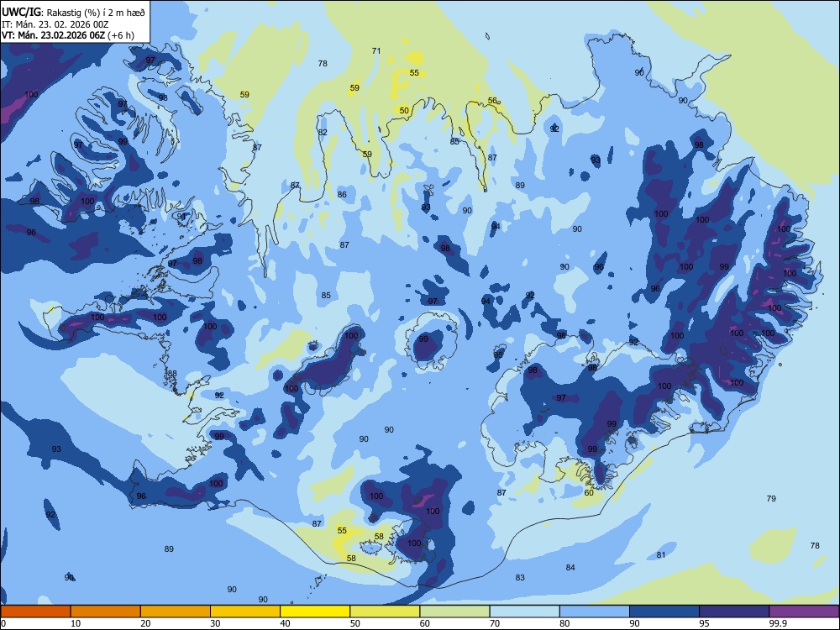The width and height of the screenshot is (840, 630).
Task: Select the legend tick label '40'
Action: (285, 623)
